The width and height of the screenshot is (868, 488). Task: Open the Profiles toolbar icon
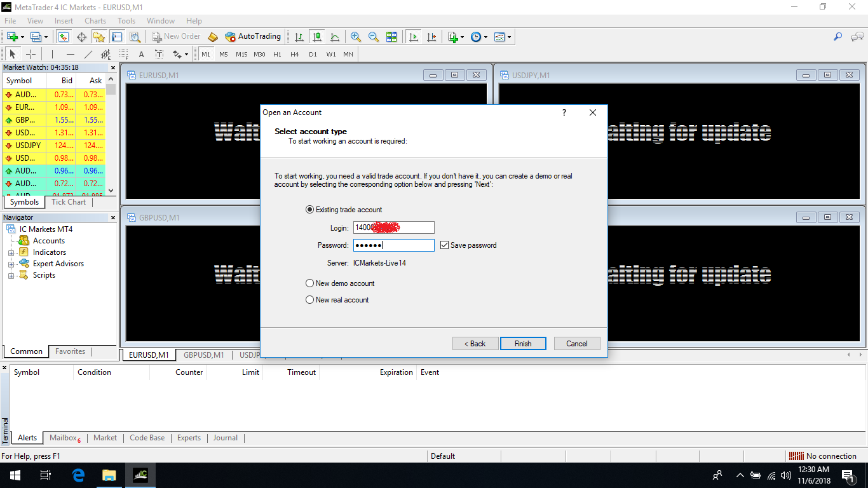[x=36, y=37]
